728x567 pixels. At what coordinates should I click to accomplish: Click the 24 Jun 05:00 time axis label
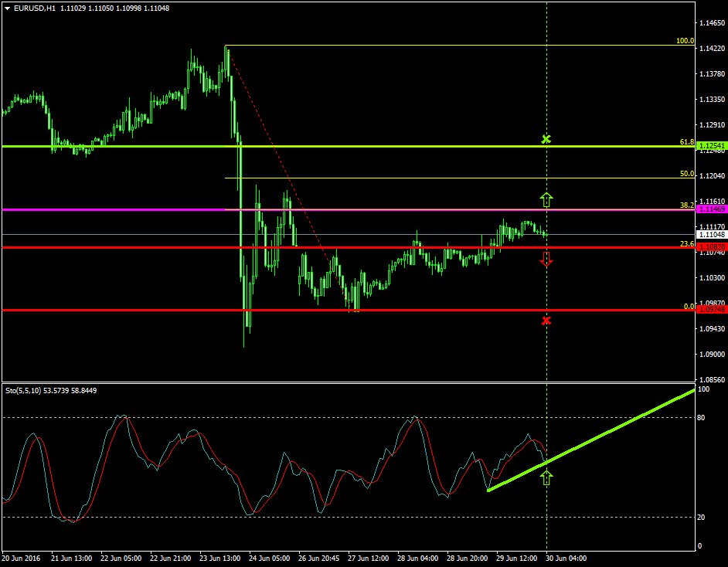point(270,558)
